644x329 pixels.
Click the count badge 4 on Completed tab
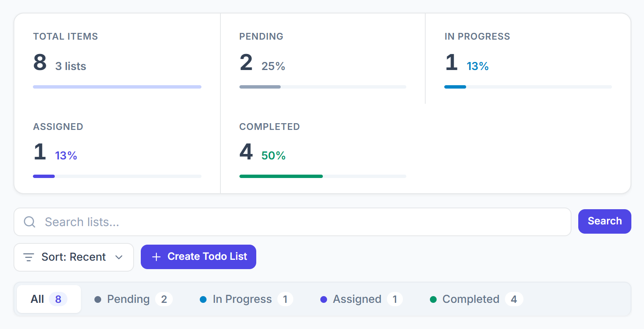pyautogui.click(x=514, y=299)
